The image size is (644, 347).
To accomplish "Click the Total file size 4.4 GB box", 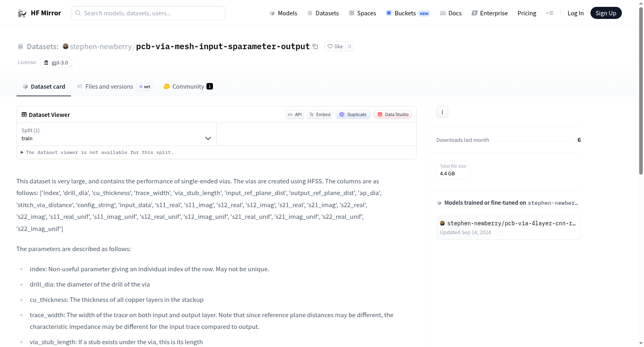I will (x=453, y=170).
